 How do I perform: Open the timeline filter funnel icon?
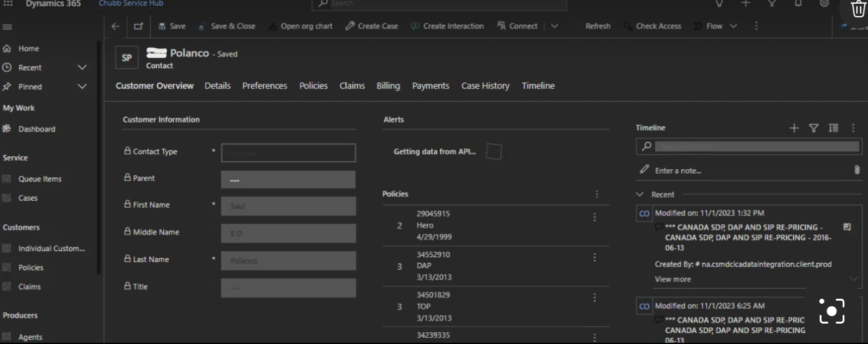[x=814, y=128]
